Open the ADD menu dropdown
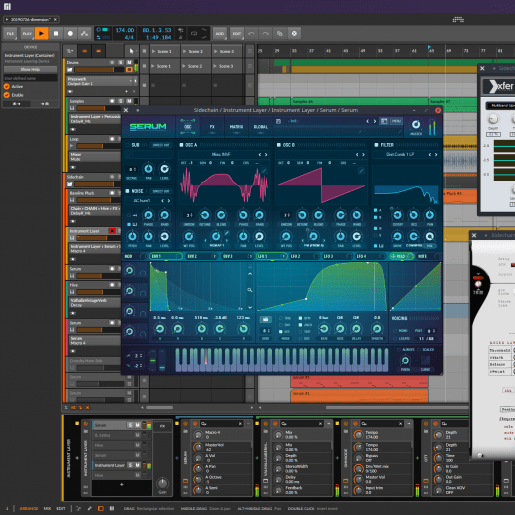The image size is (515, 515). pyautogui.click(x=220, y=33)
